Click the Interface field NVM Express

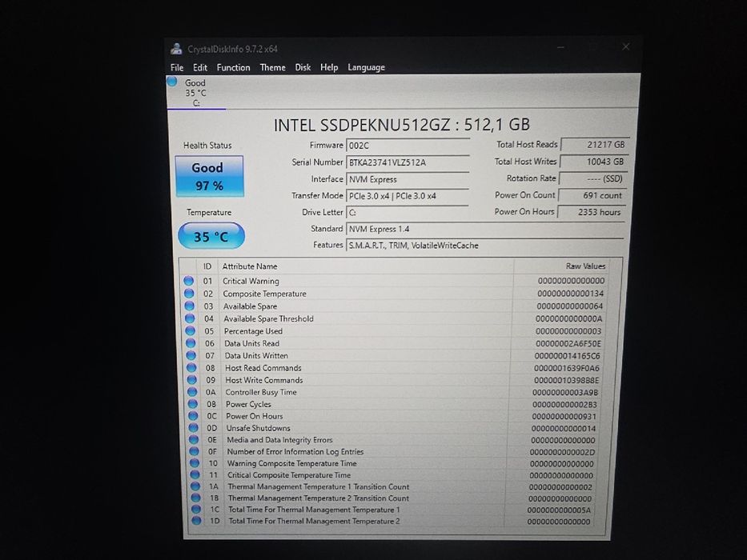click(408, 179)
